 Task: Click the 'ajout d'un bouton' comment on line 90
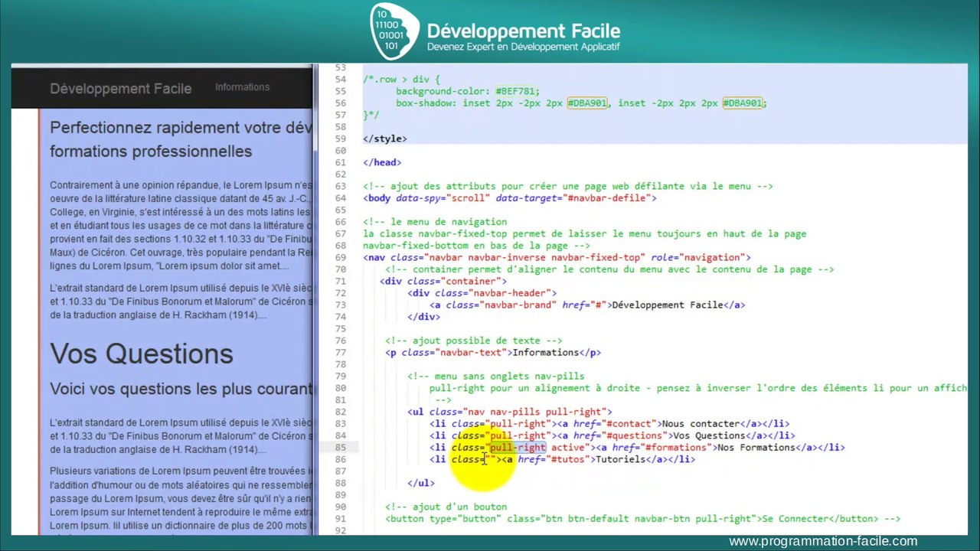(x=446, y=507)
